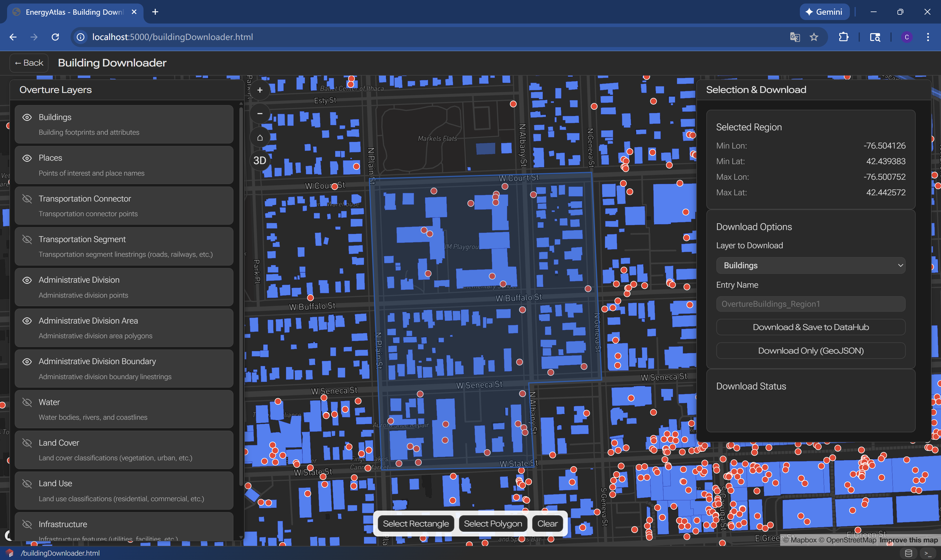Click Download & Save to DataHub
This screenshot has height=560, width=941.
tap(810, 327)
